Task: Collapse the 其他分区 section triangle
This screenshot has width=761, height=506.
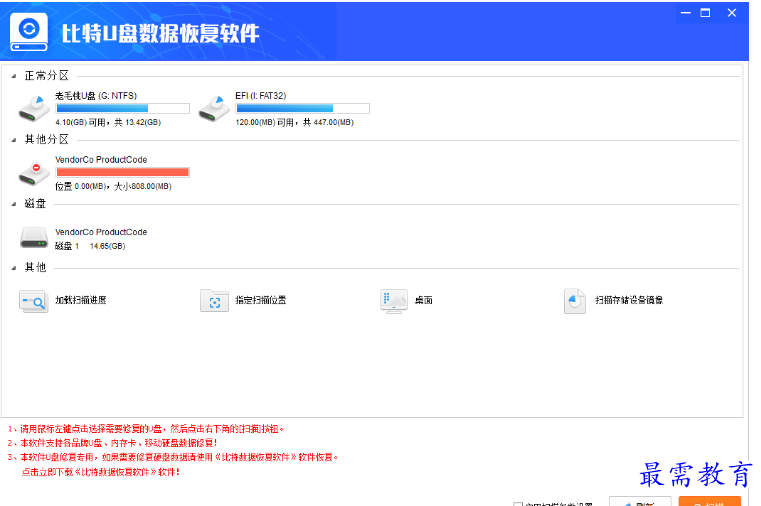Action: coord(14,140)
